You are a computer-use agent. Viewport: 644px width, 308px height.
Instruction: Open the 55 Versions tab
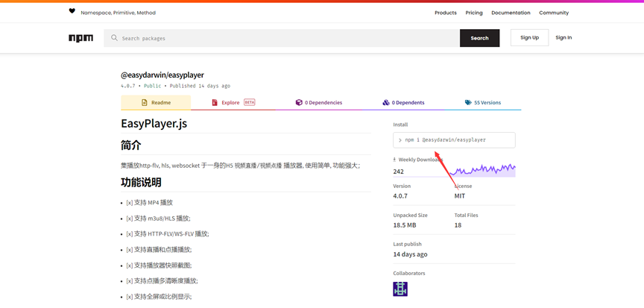pos(483,103)
